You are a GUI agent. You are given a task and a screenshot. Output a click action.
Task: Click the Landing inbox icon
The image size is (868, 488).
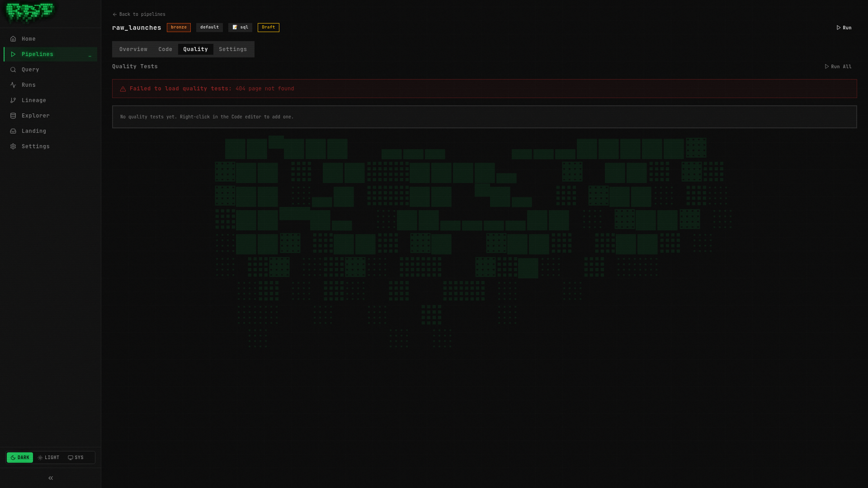(x=13, y=131)
